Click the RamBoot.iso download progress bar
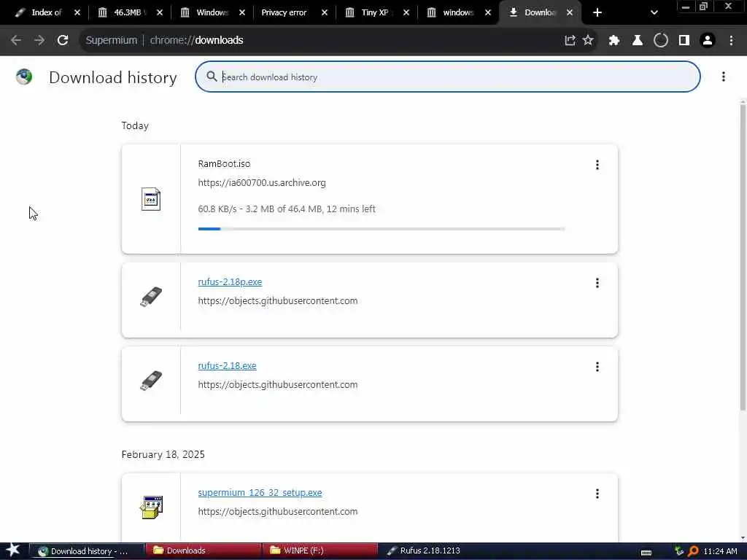Screen dimensions: 747x560 (382, 229)
